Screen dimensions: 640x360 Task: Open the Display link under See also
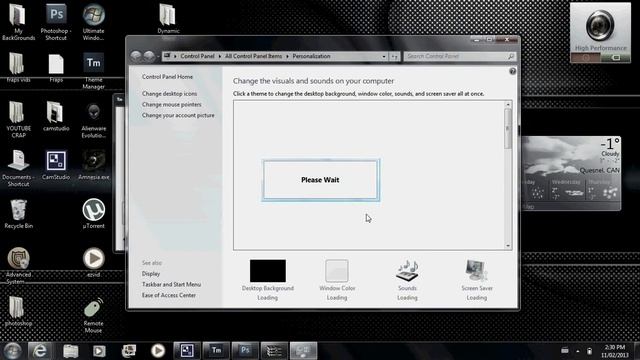tap(151, 273)
